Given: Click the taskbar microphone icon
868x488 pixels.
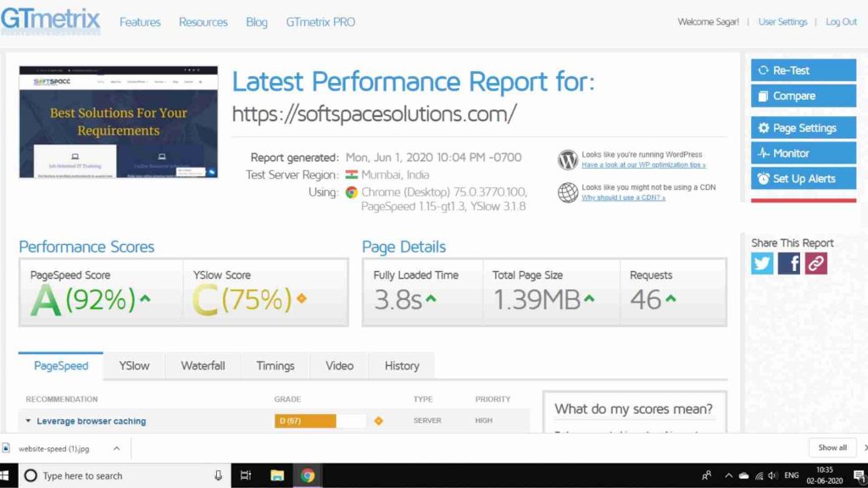Looking at the screenshot, I should [x=218, y=475].
